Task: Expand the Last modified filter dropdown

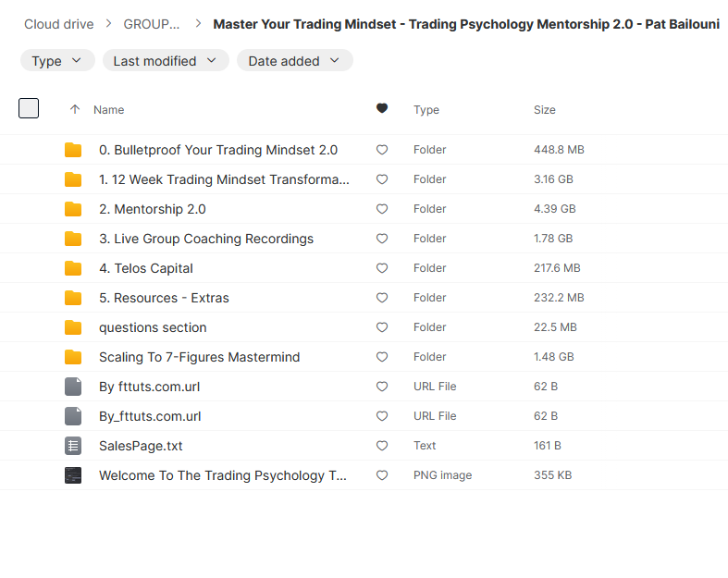Action: [165, 61]
